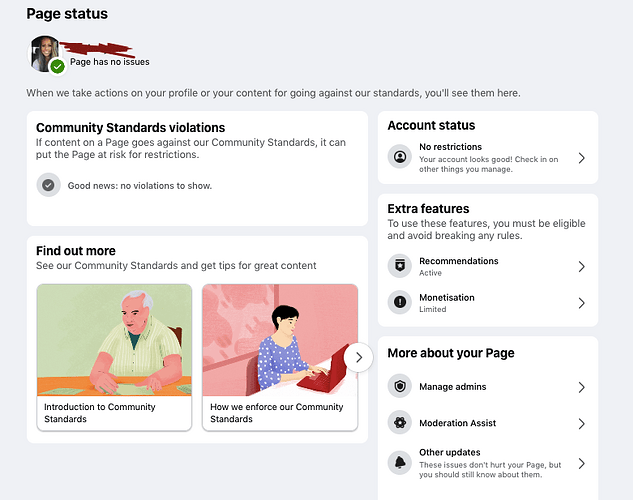Click the Page has no issues text
The image size is (633, 500).
(110, 62)
